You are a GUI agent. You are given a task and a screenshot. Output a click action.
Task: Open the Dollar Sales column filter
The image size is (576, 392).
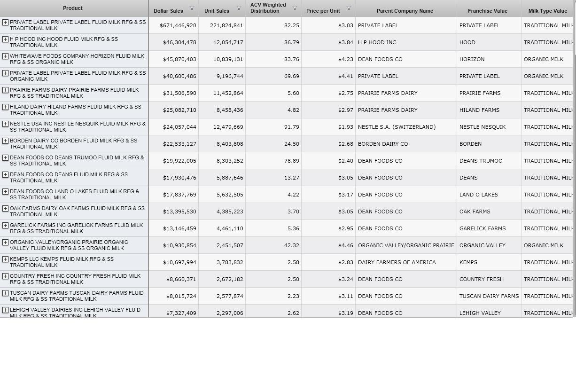pos(192,8)
